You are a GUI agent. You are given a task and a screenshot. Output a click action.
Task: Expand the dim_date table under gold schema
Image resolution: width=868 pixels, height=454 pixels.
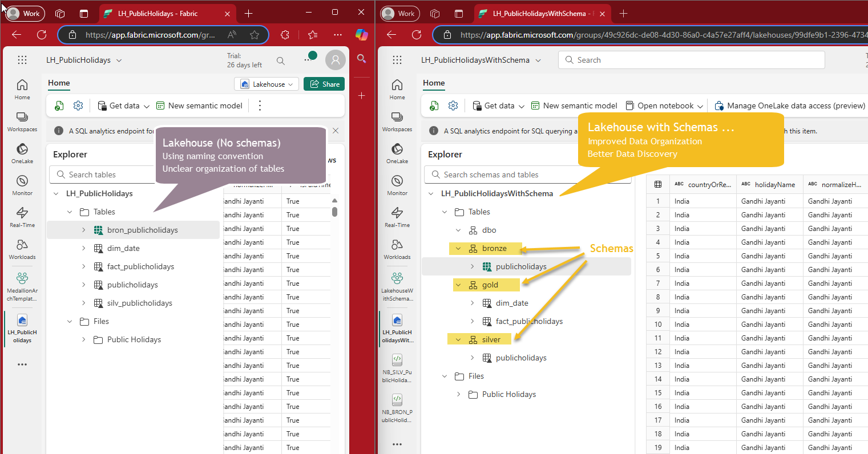[472, 303]
